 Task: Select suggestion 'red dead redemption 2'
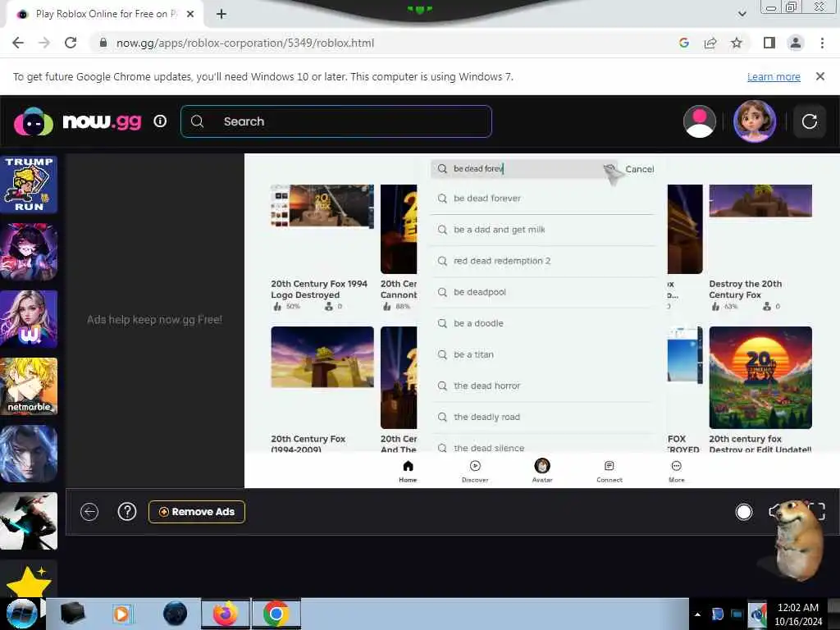(x=542, y=261)
